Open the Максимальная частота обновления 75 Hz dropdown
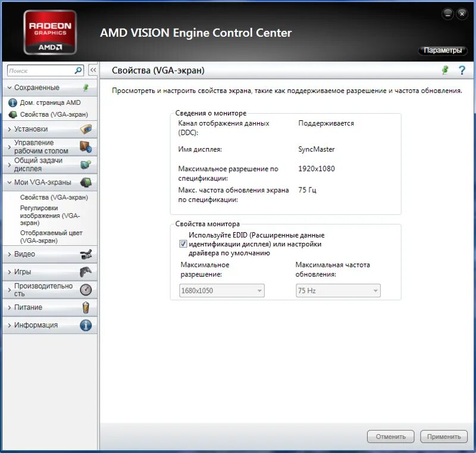This screenshot has height=453, width=476. tap(338, 290)
